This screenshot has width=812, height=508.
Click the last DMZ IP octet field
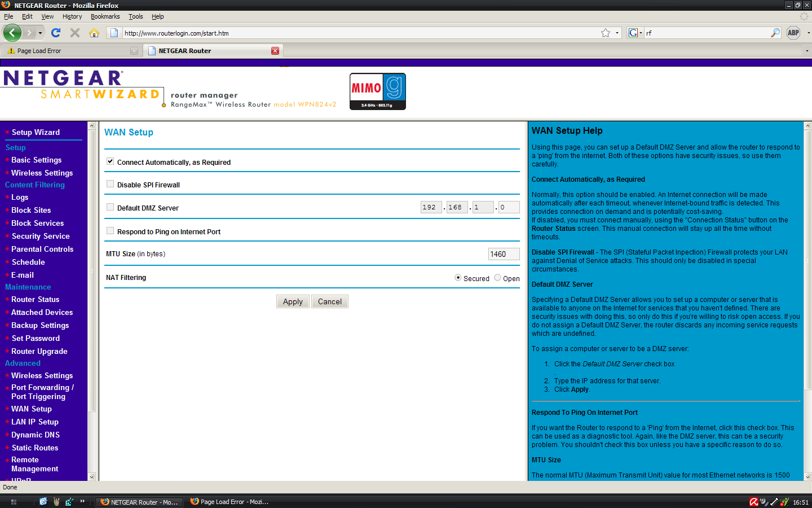[509, 207]
